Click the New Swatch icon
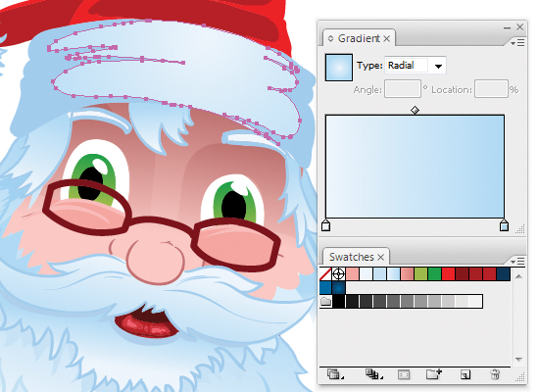This screenshot has height=392, width=539. click(x=465, y=374)
